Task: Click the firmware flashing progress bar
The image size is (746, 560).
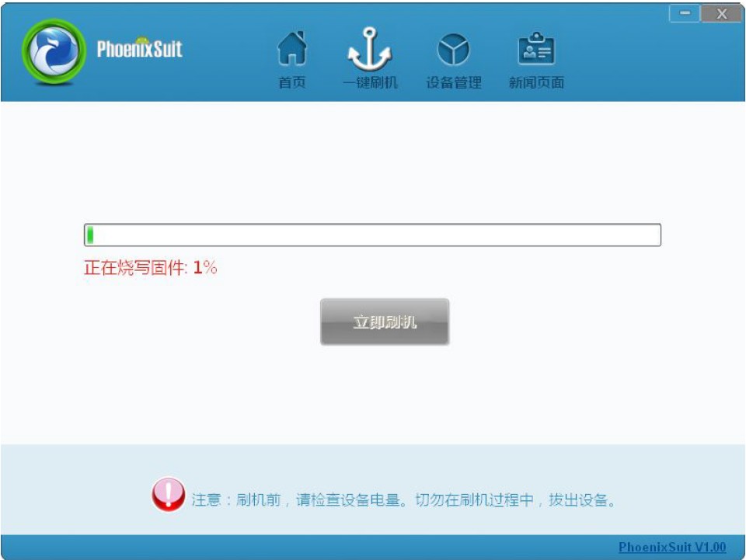Action: point(372,235)
